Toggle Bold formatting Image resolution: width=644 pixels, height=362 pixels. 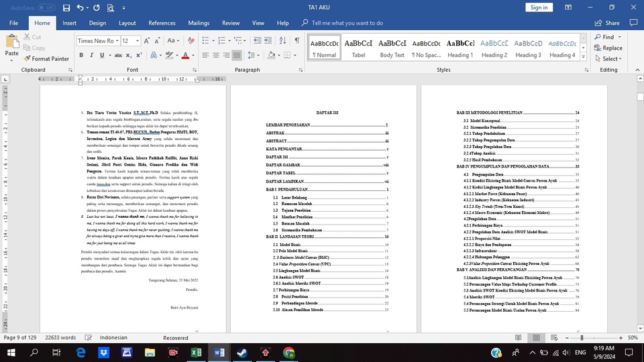[x=81, y=56]
